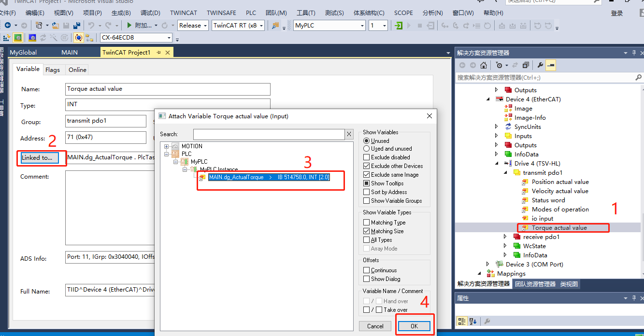Screen dimensions: 644x336
Task: Expand the WcState node
Action: click(505, 246)
